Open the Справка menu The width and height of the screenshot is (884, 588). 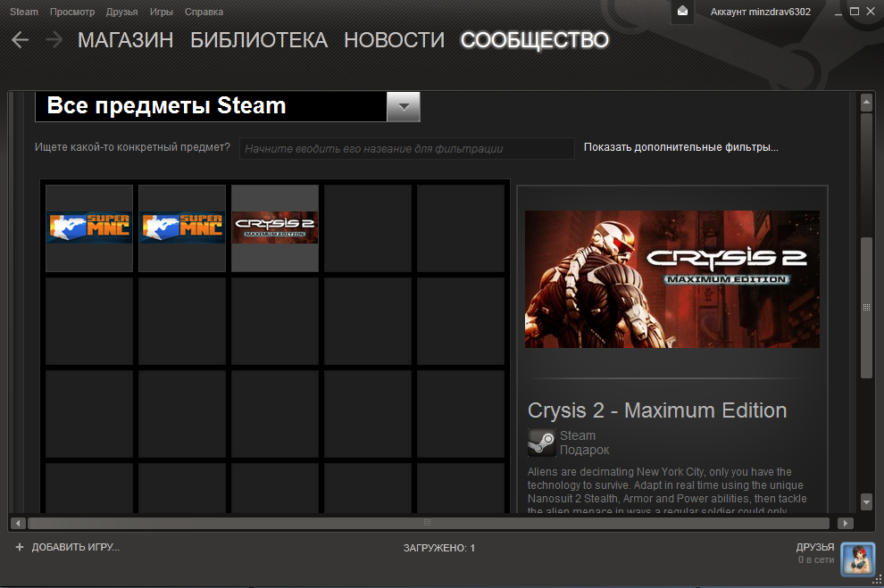(x=204, y=12)
